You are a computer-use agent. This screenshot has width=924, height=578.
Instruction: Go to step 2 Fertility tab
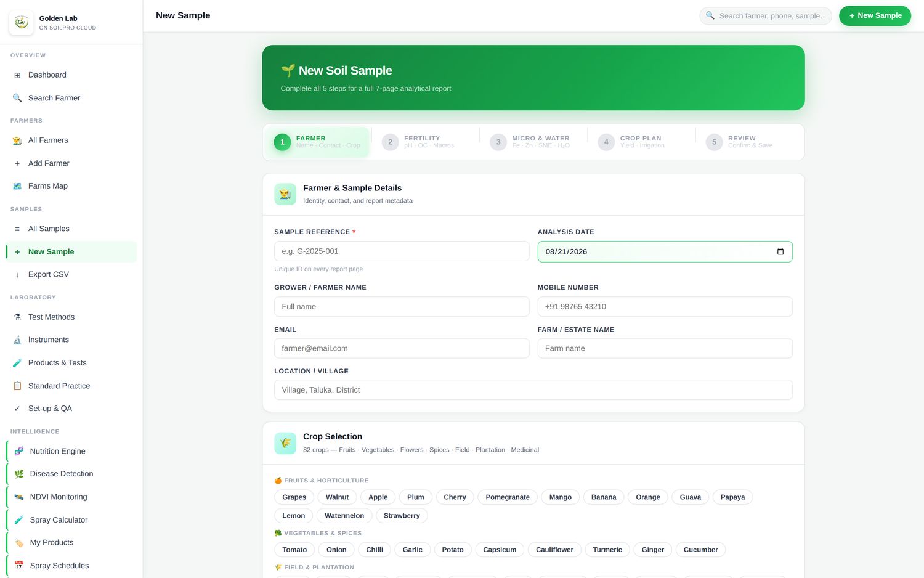tap(425, 142)
